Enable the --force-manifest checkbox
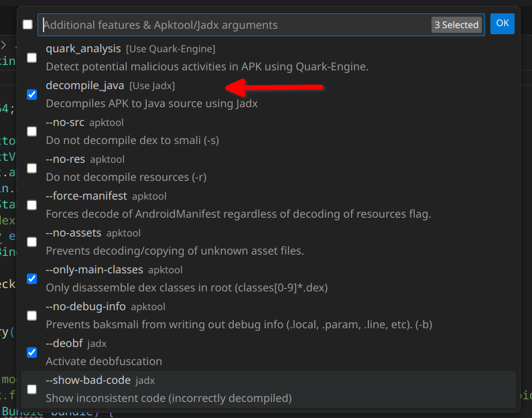The image size is (532, 418). (x=31, y=205)
